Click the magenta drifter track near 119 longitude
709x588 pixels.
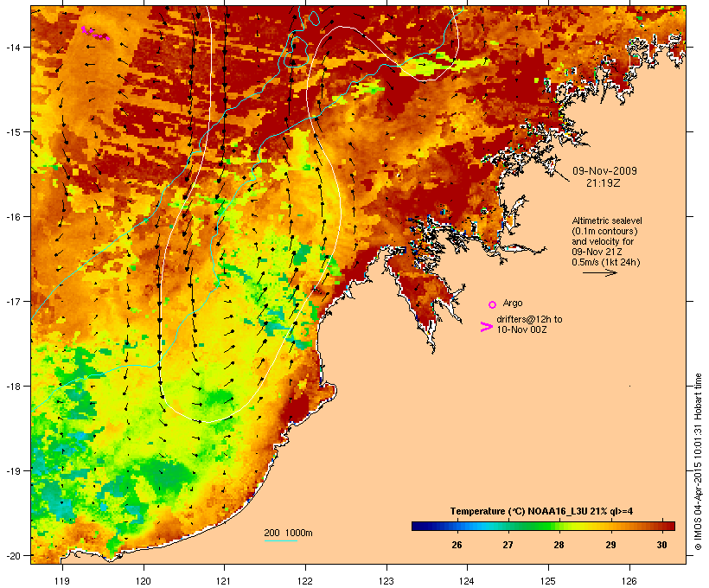(95, 34)
